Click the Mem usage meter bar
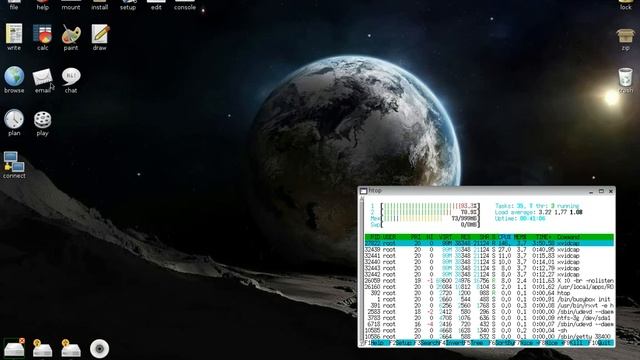640x360 pixels. [430, 218]
